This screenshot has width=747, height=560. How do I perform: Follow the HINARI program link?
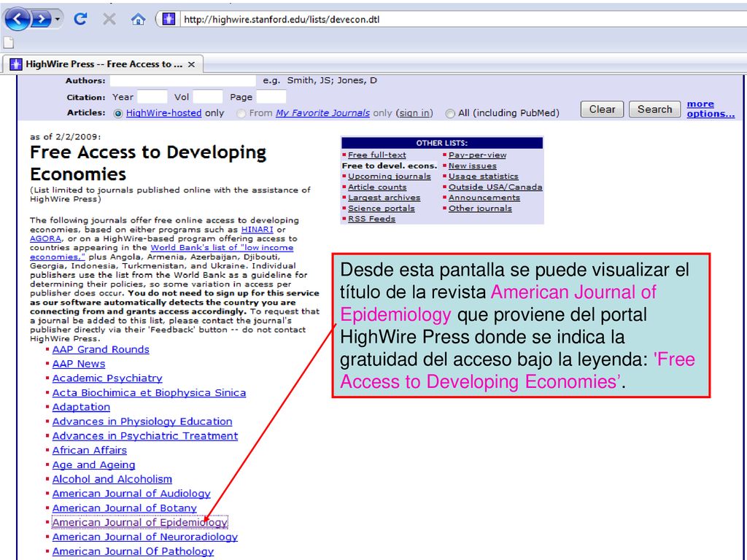tap(258, 230)
